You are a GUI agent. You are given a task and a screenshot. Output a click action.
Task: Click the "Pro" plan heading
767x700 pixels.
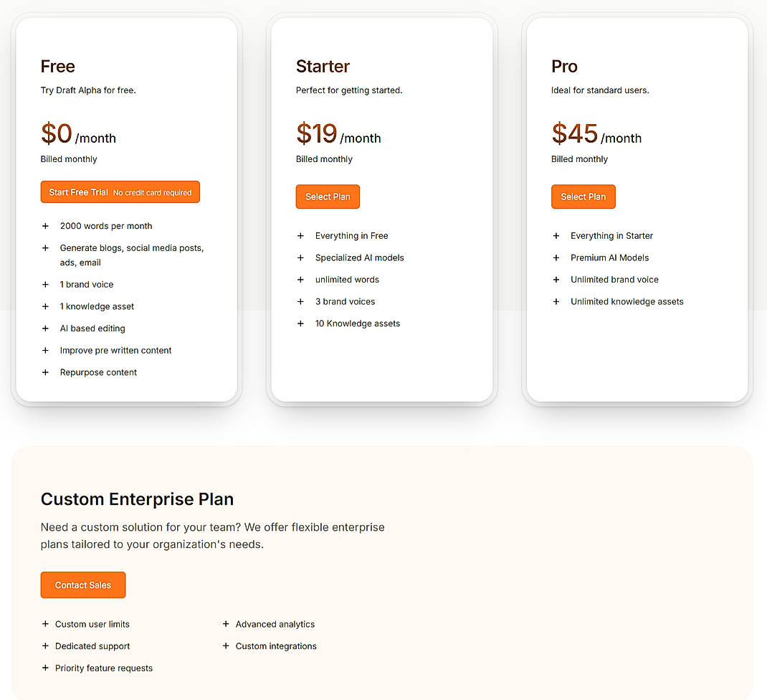coord(564,66)
